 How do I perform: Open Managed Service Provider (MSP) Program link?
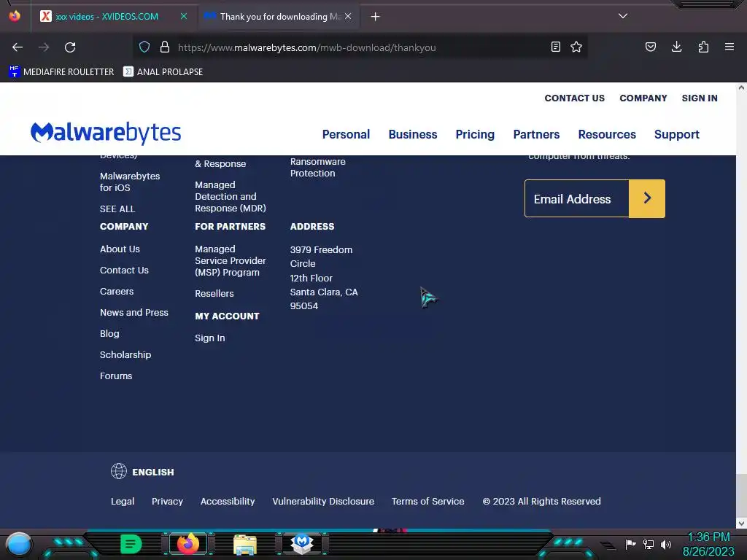tap(230, 260)
